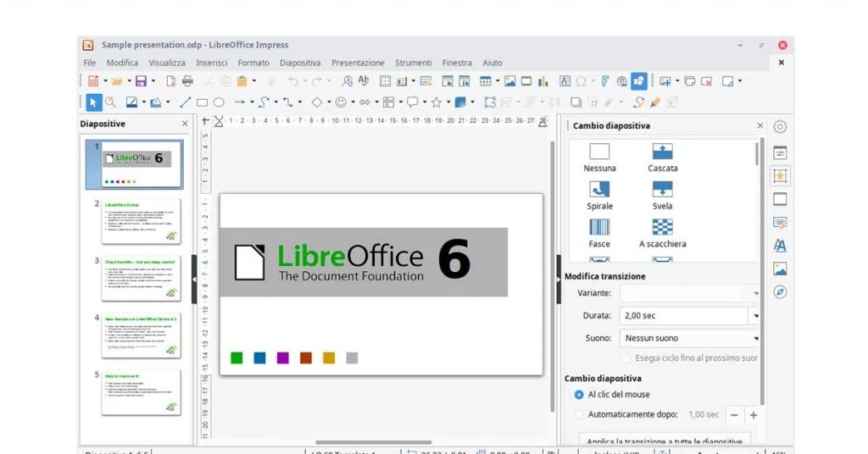Toggle the display grid icon
This screenshot has height=454, width=868.
pyautogui.click(x=386, y=81)
